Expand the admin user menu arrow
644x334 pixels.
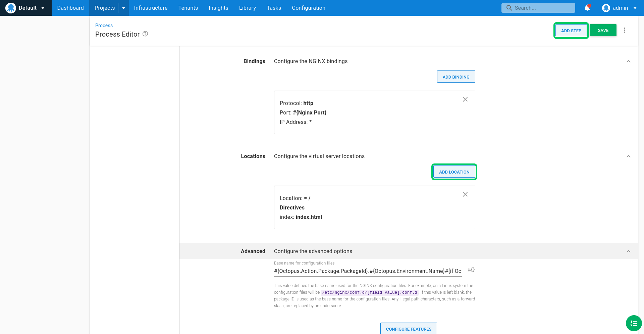click(635, 8)
